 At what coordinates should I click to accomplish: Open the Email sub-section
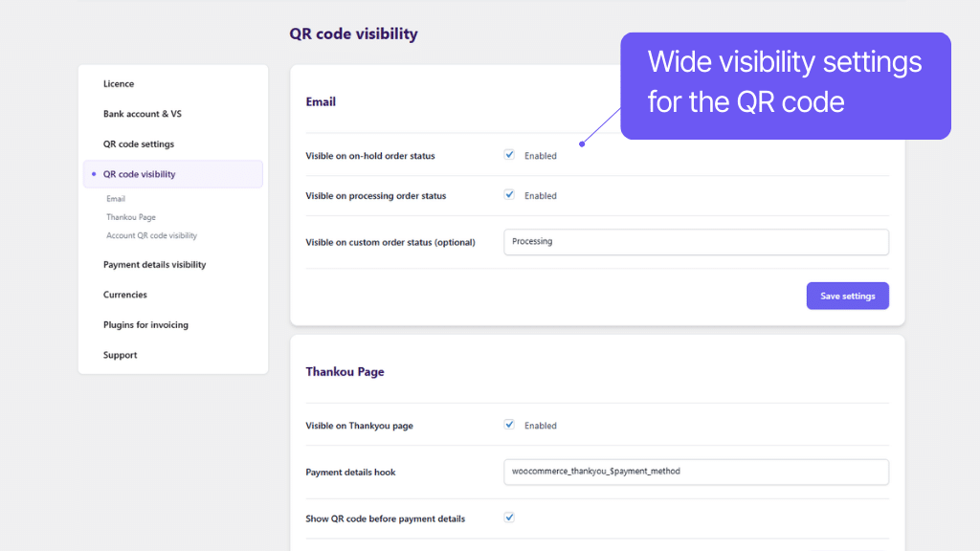point(116,198)
